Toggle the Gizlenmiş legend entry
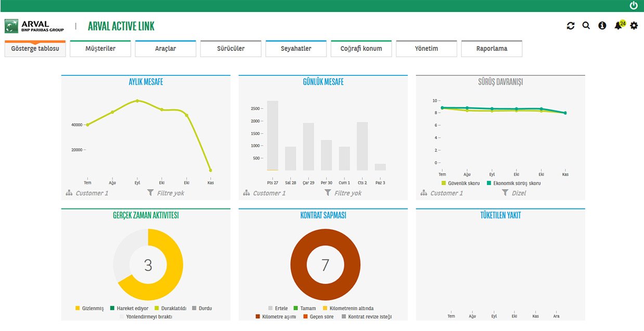Image resolution: width=644 pixels, height=331 pixels. pyautogui.click(x=89, y=308)
